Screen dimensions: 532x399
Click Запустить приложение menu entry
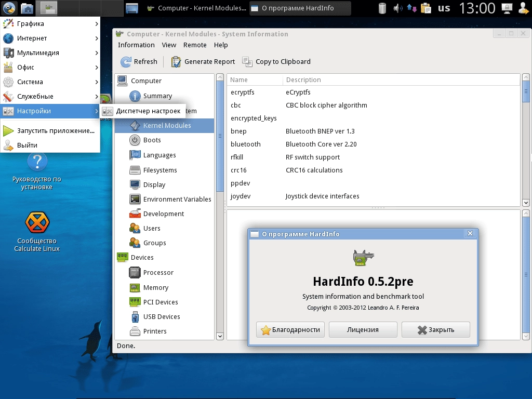pyautogui.click(x=50, y=130)
